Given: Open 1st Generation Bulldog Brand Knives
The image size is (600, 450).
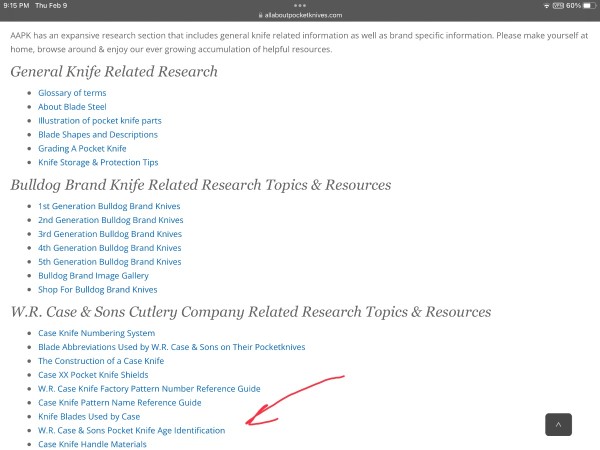Looking at the screenshot, I should [109, 206].
